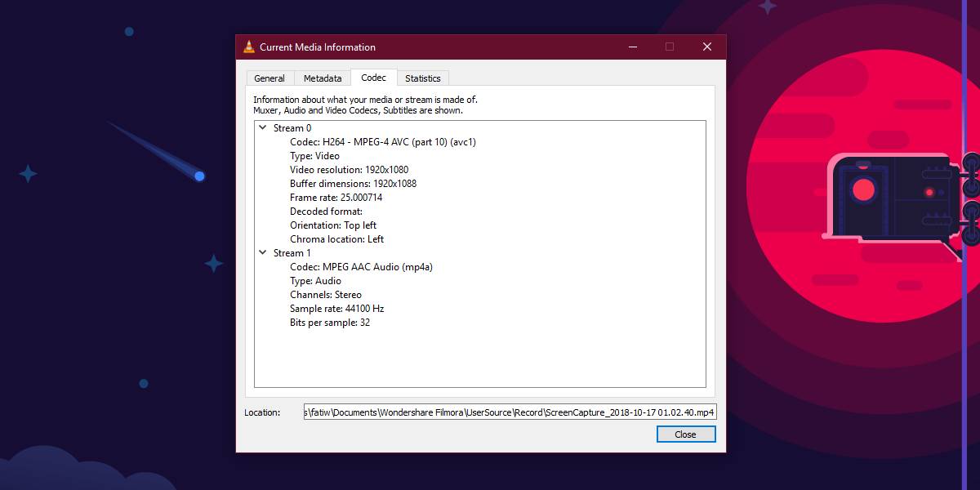Click the Location file path field

[510, 412]
